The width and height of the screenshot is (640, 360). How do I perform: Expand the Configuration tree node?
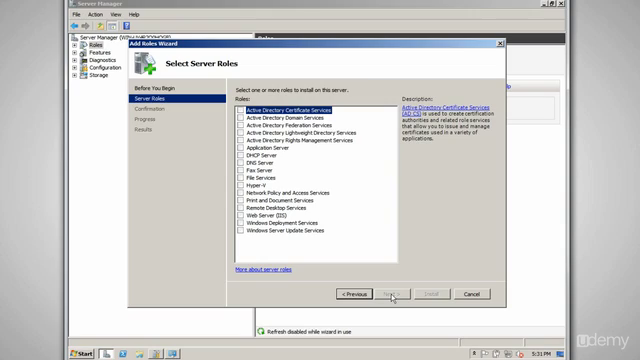[74, 68]
